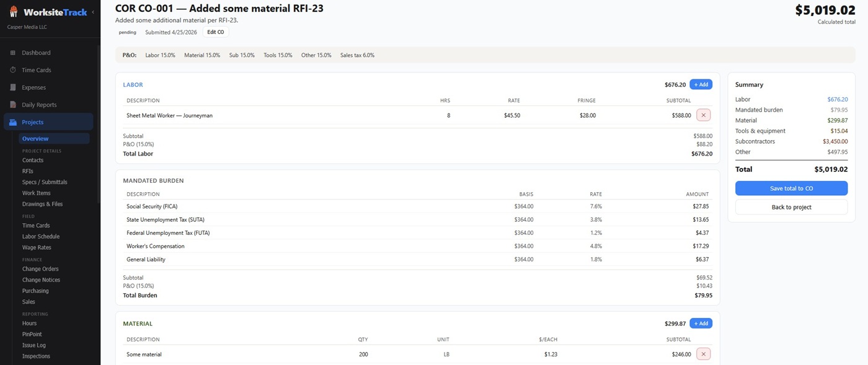
Task: Click the sidebar vertical scrollbar
Action: [98, 124]
